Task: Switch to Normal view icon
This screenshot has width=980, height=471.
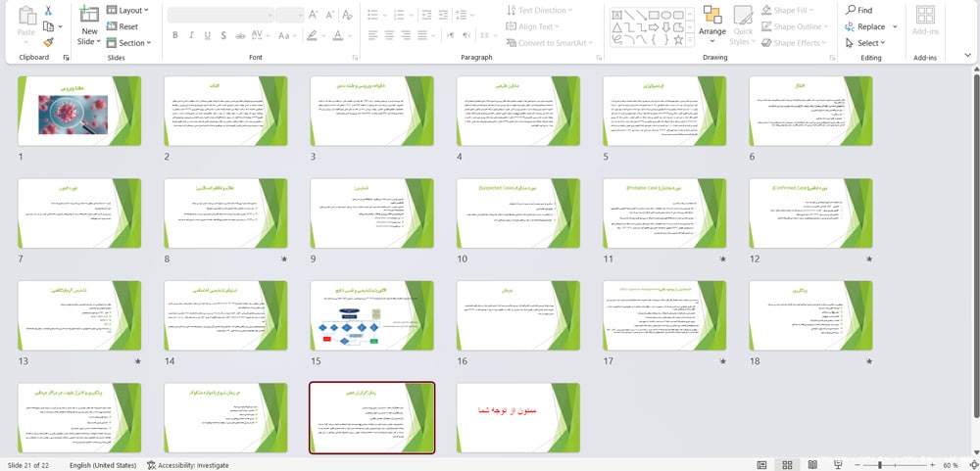Action: pos(761,465)
